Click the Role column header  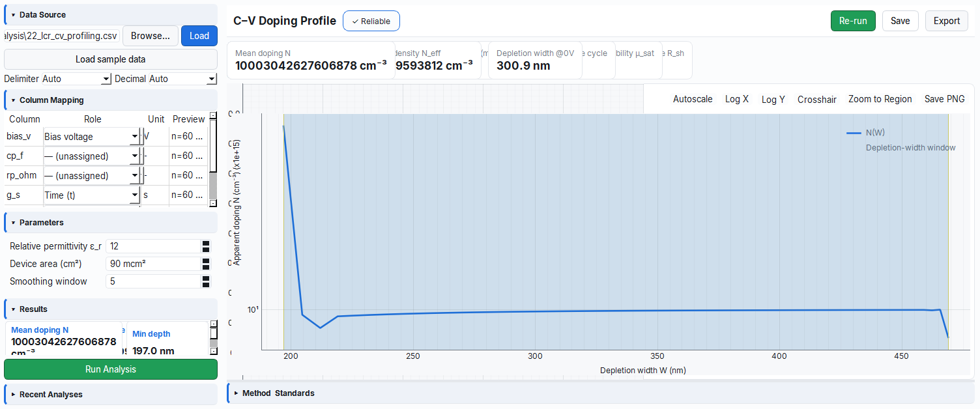point(93,119)
